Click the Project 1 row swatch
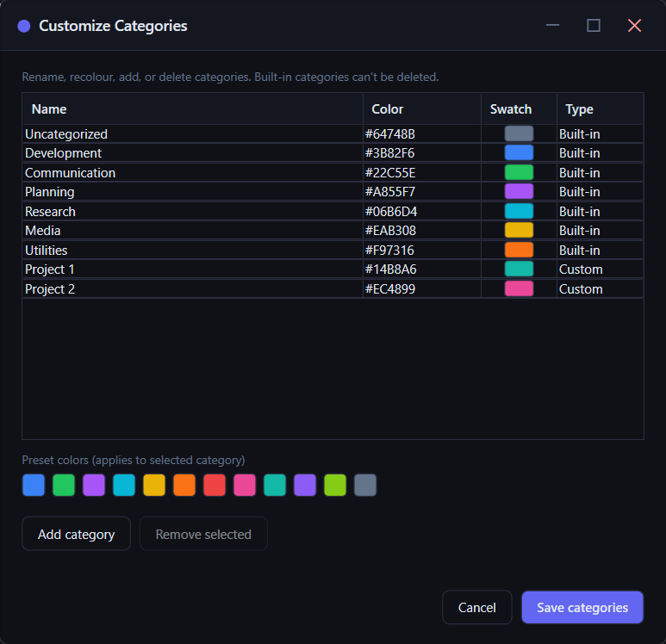Viewport: 666px width, 644px height. (x=519, y=269)
